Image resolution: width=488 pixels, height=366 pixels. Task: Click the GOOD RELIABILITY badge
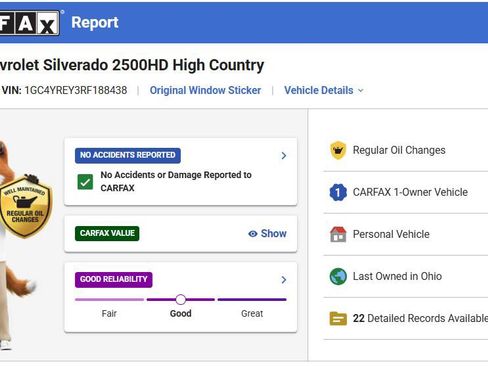click(114, 280)
